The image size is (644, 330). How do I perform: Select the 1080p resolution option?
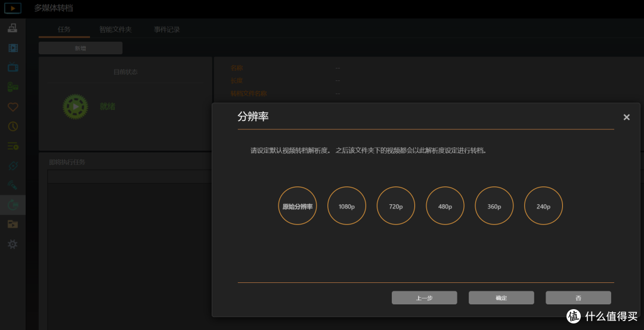click(x=346, y=206)
